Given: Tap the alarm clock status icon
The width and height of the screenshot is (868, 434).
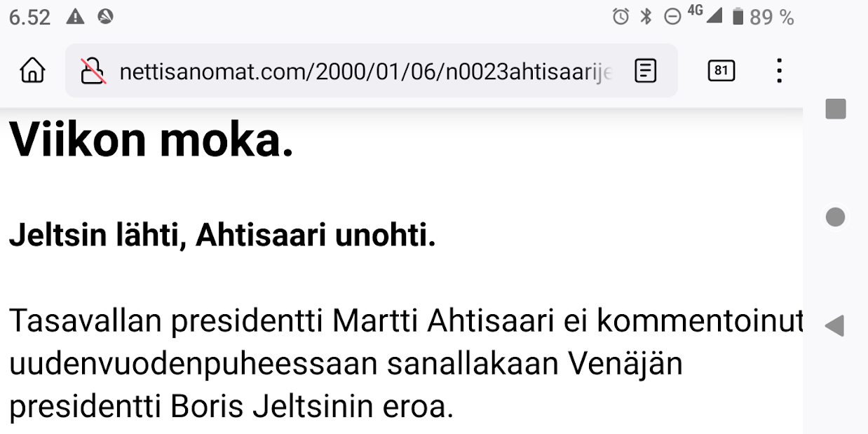Looking at the screenshot, I should pyautogui.click(x=621, y=18).
